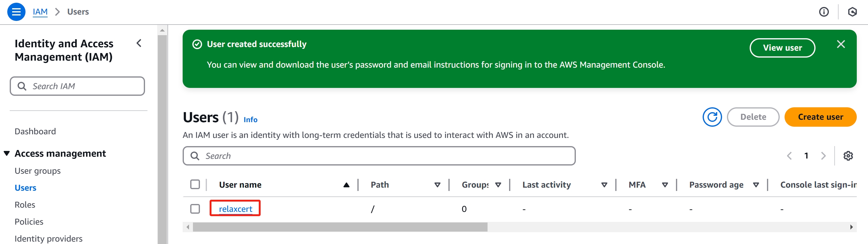Open the hexagon settings icon in header
Image resolution: width=868 pixels, height=244 pixels.
coord(852,12)
